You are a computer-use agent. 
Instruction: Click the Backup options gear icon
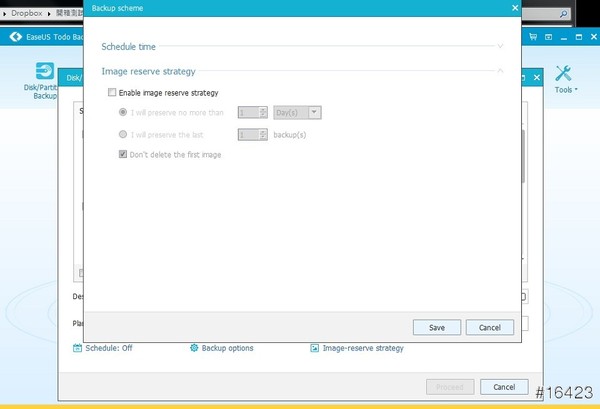[194, 348]
